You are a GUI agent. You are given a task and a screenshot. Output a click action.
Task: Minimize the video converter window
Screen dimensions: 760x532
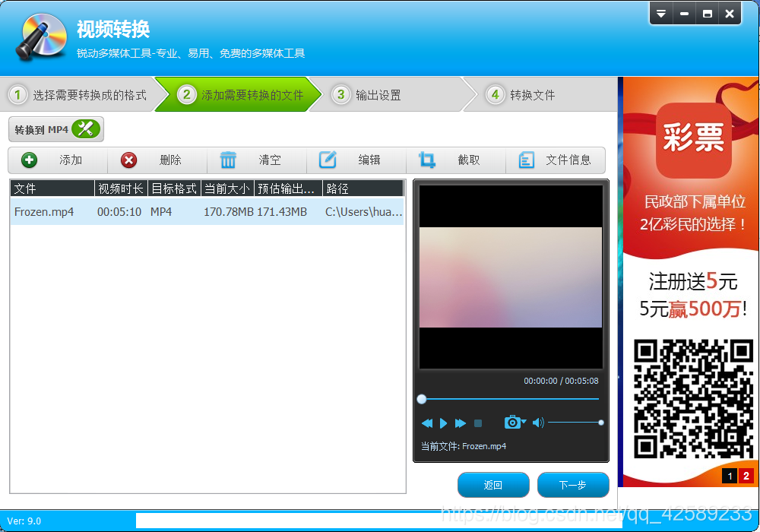[x=684, y=14]
